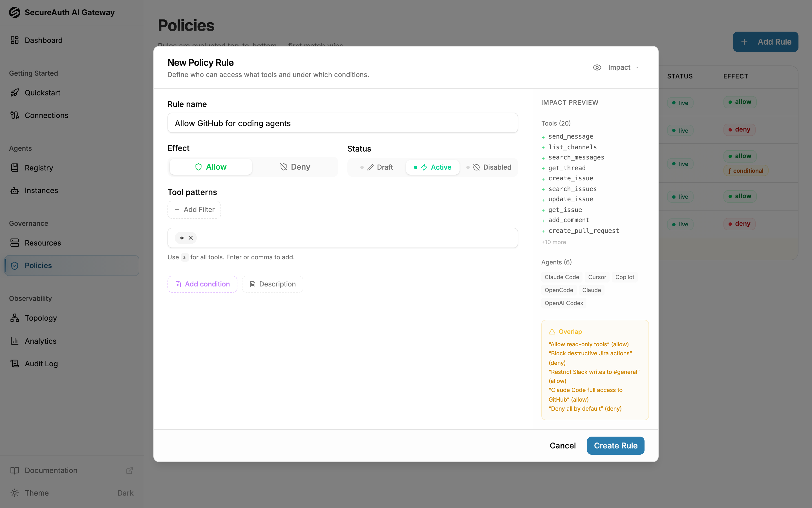Expand the Description section
The image size is (812, 508).
coord(272,284)
